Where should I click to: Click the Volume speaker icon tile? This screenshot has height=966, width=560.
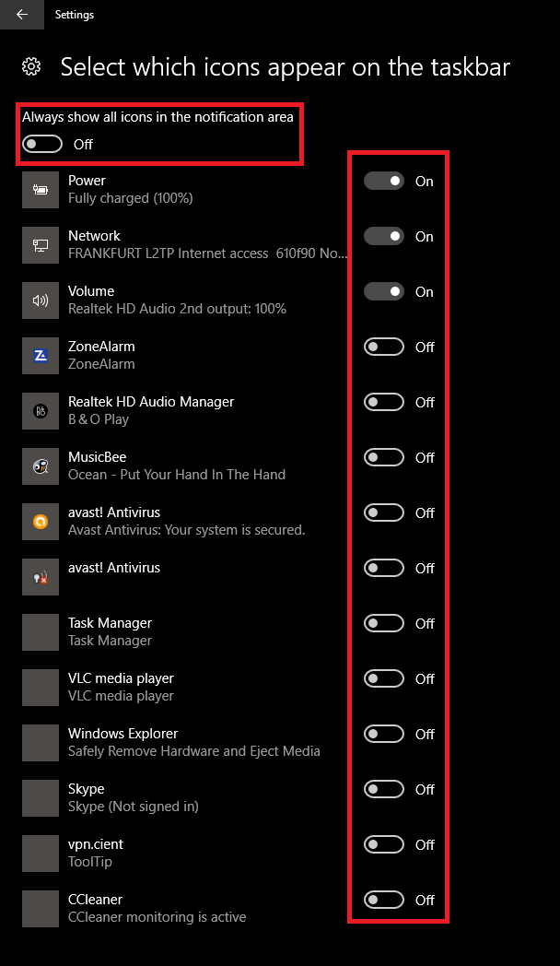41,300
